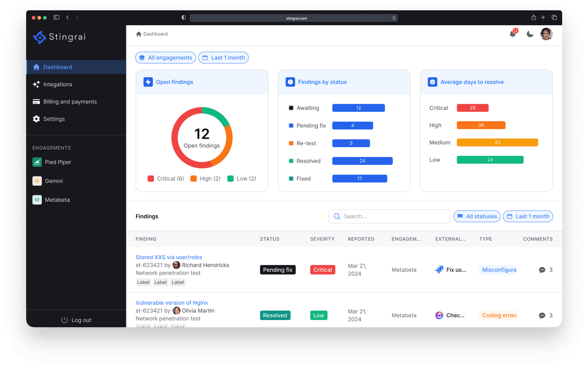The height and width of the screenshot is (369, 588).
Task: Toggle dark mode with moon icon
Action: (x=530, y=34)
